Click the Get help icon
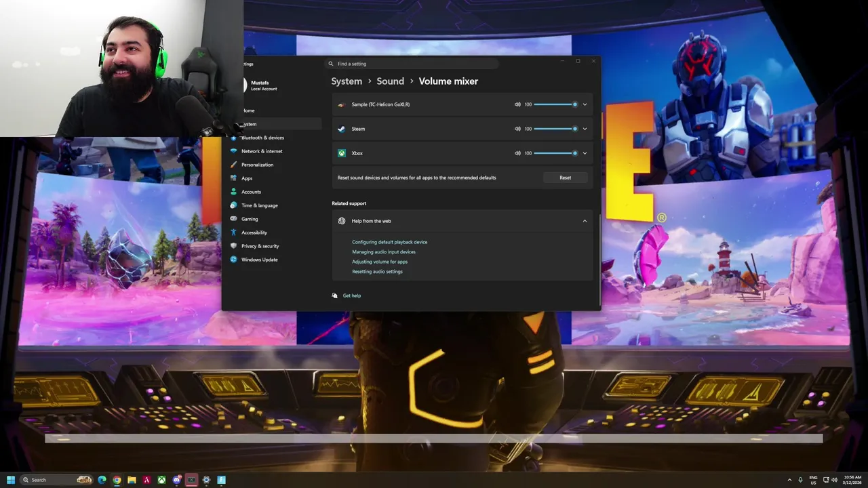The image size is (868, 488). point(335,296)
